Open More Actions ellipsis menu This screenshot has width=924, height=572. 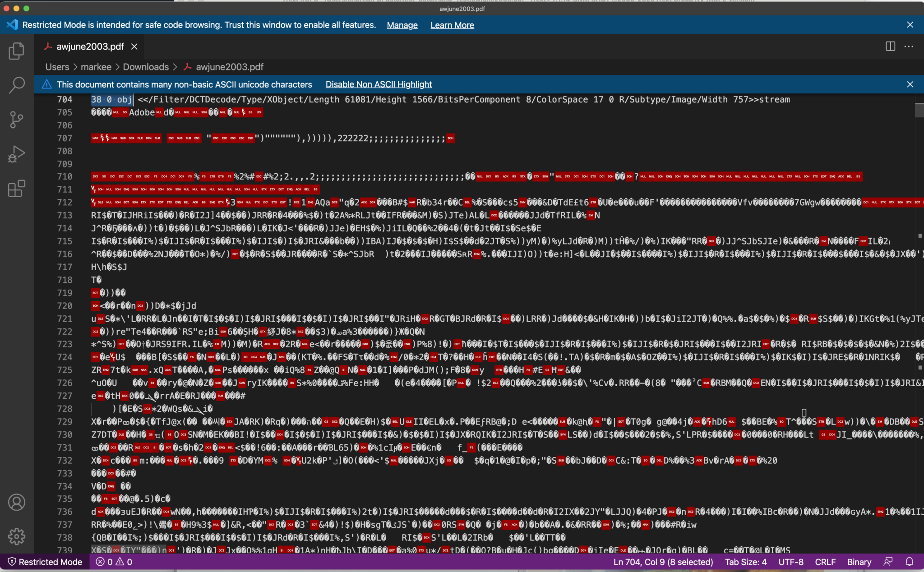(x=909, y=46)
